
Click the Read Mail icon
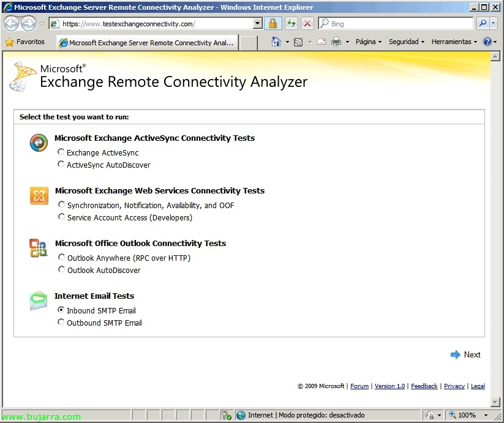(x=322, y=42)
